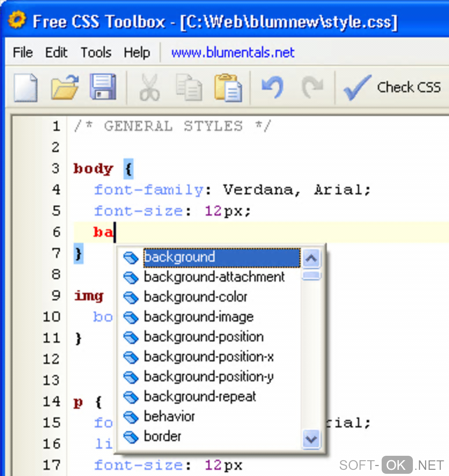Choose background-position from the autocomplete list
Viewport: 449px width, 476px height.
[x=203, y=337]
